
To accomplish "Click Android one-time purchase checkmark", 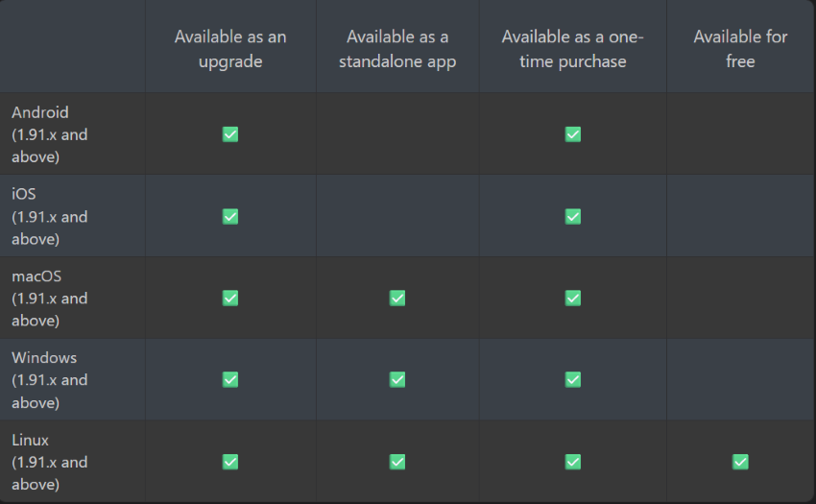I will (572, 134).
